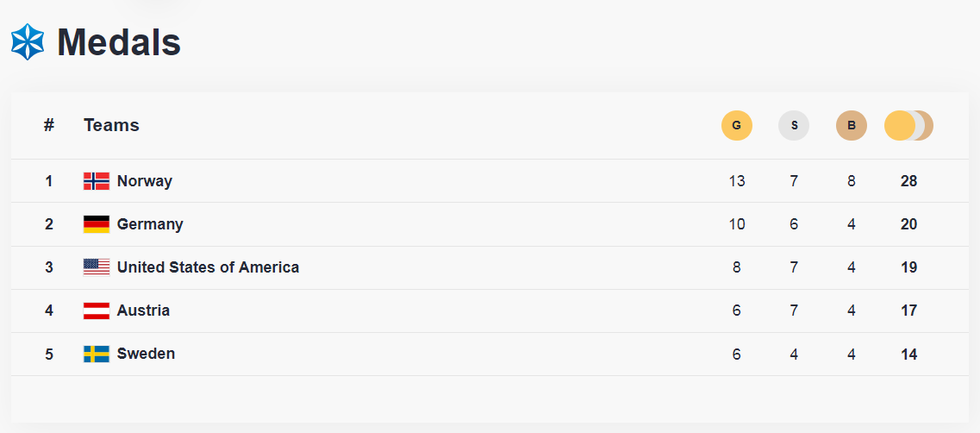The image size is (980, 433).
Task: Click Norway's total medal count 28
Action: [908, 181]
